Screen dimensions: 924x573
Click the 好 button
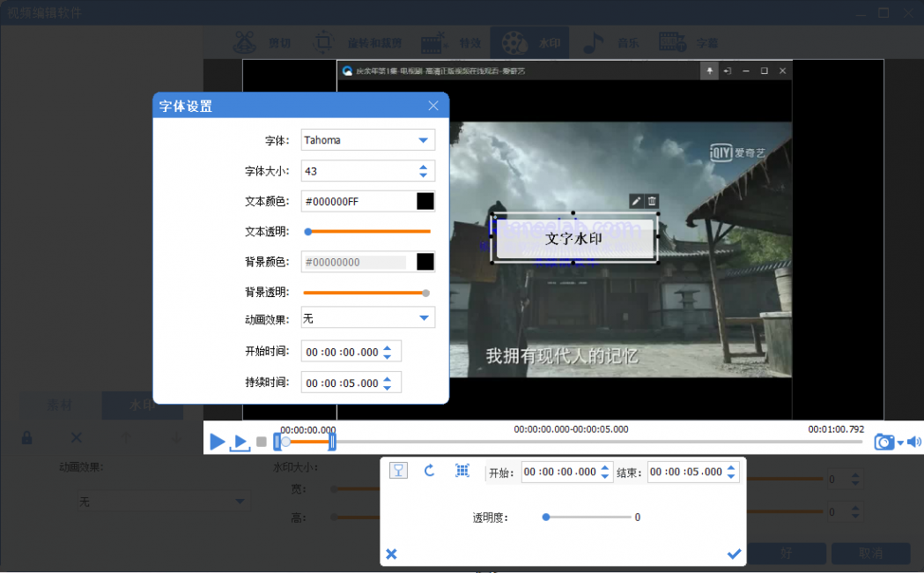(786, 553)
